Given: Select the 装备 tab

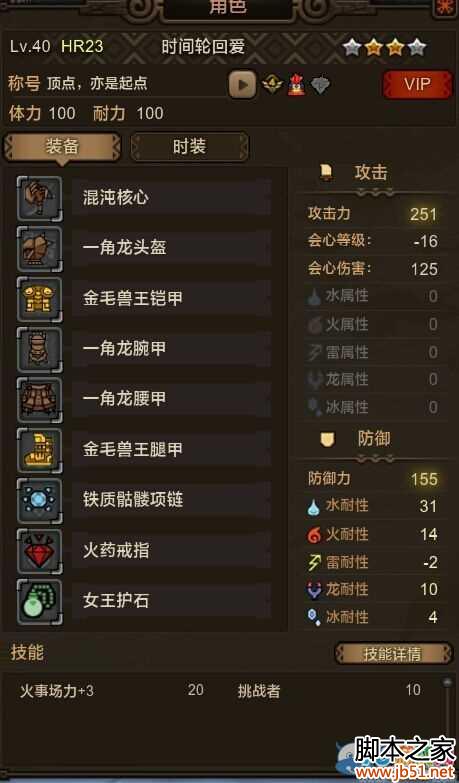Looking at the screenshot, I should coord(62,147).
